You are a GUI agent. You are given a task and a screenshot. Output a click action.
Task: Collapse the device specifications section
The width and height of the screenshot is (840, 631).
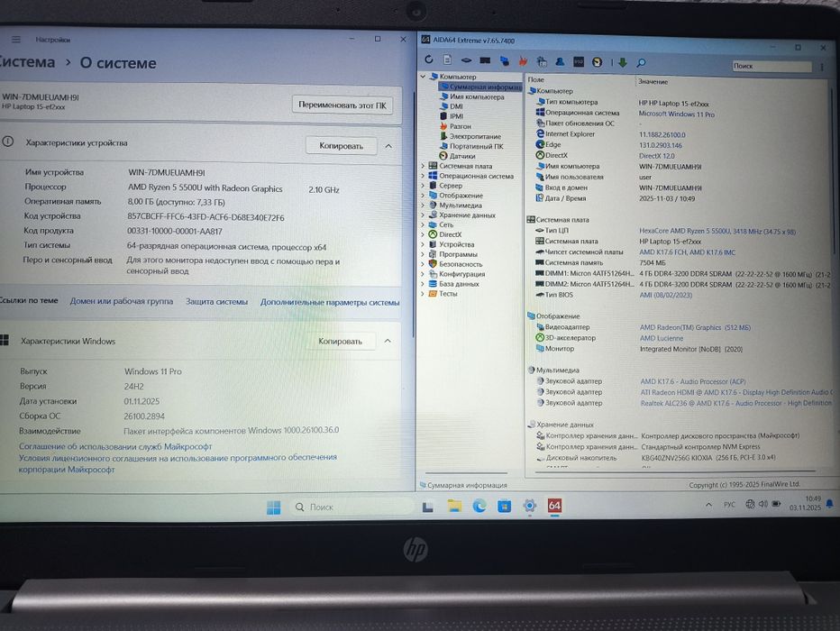tap(389, 146)
